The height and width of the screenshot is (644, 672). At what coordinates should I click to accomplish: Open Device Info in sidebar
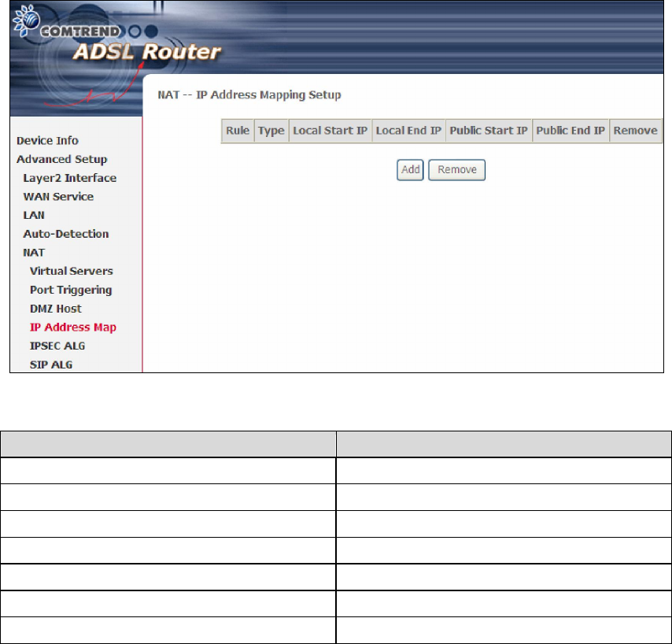tap(47, 141)
